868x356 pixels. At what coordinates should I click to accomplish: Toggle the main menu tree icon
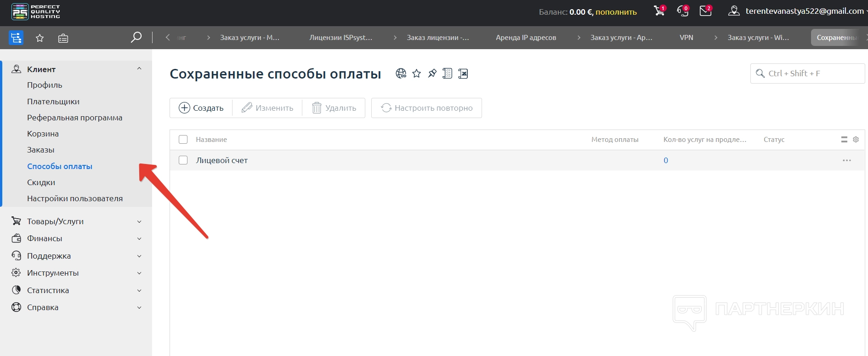tap(16, 38)
